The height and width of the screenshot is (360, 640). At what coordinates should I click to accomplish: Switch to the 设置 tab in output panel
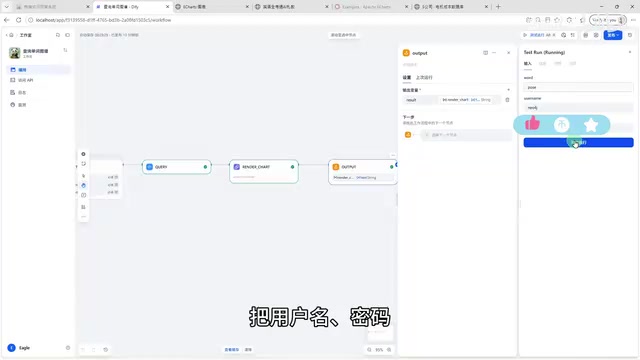point(407,77)
